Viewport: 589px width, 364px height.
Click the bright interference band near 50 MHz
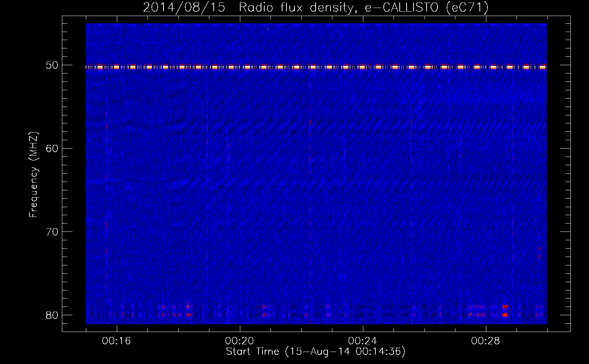click(x=316, y=67)
